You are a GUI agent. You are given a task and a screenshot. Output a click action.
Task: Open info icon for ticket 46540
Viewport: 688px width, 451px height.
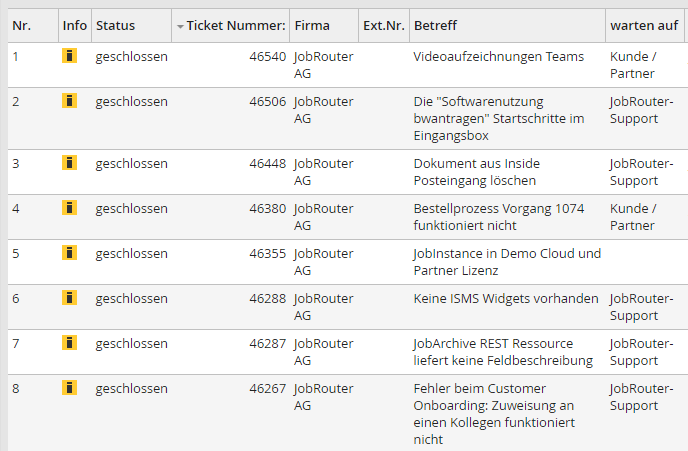tap(69, 56)
